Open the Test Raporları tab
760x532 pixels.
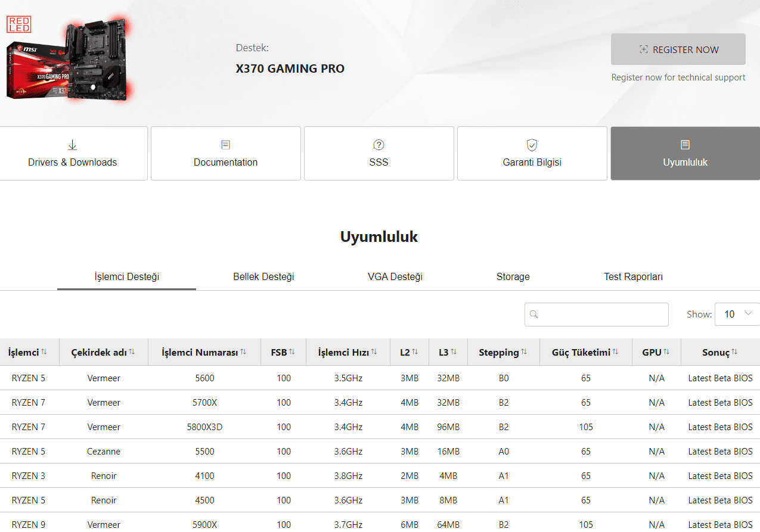633,276
